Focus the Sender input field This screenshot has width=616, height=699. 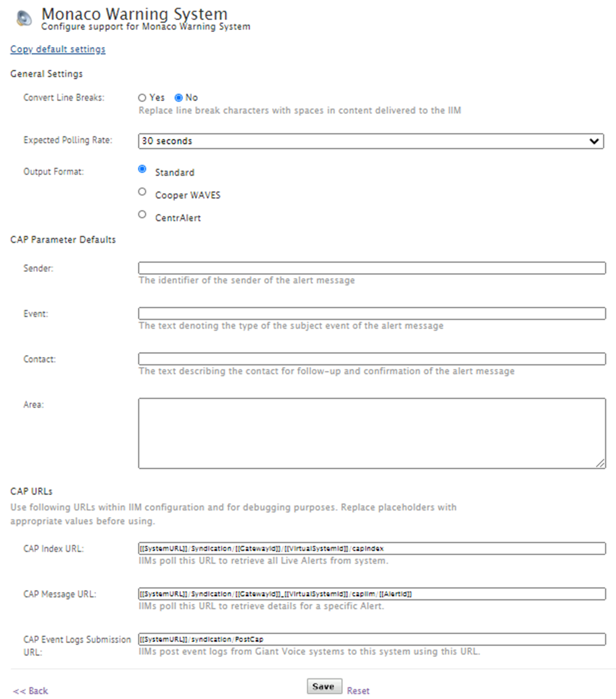point(372,268)
